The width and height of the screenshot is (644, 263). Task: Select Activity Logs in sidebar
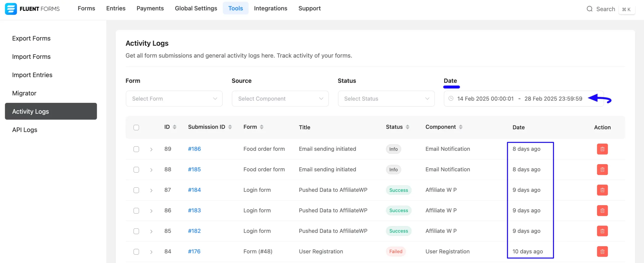pyautogui.click(x=51, y=111)
